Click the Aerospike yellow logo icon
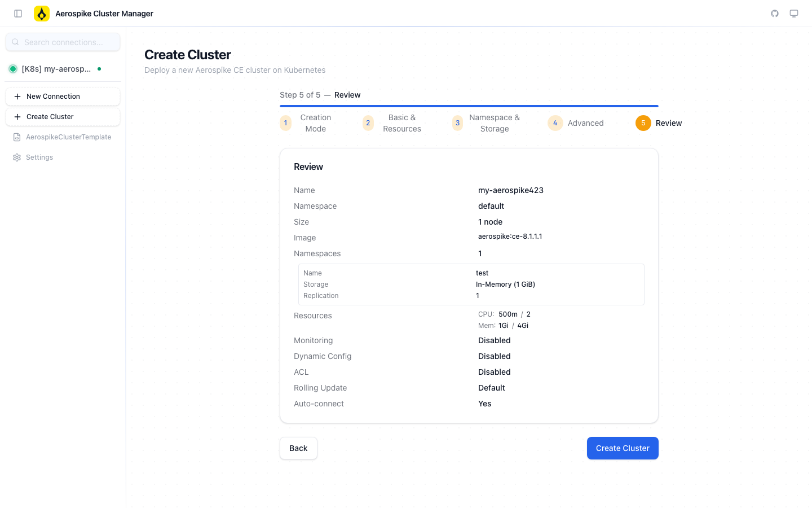This screenshot has width=812, height=508. pyautogui.click(x=42, y=14)
